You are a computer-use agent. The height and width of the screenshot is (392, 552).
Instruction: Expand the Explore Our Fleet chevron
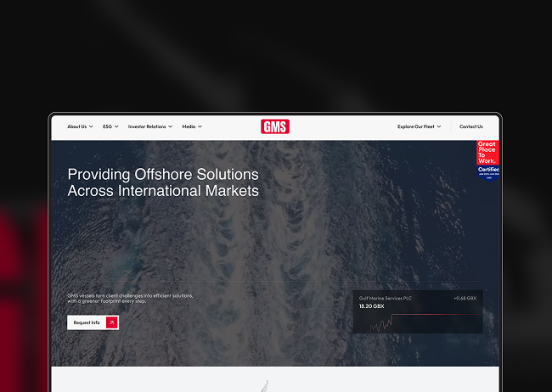click(x=439, y=126)
